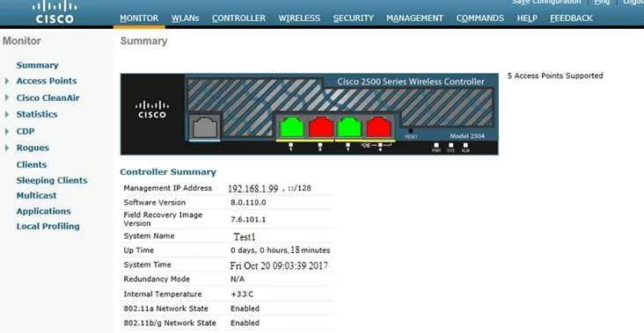Click the Ping link
644x333 pixels.
(602, 3)
